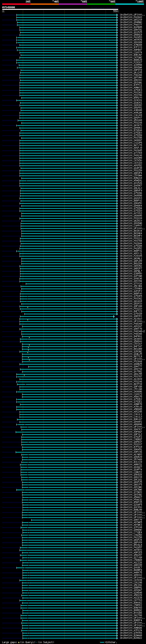Select the UniRef100_P93786 hit label

pyautogui.click(x=131, y=95)
